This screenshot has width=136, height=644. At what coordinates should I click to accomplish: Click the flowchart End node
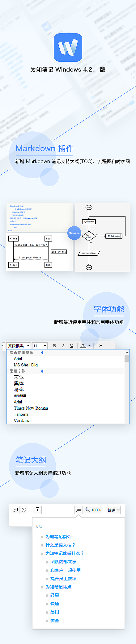click(x=89, y=267)
